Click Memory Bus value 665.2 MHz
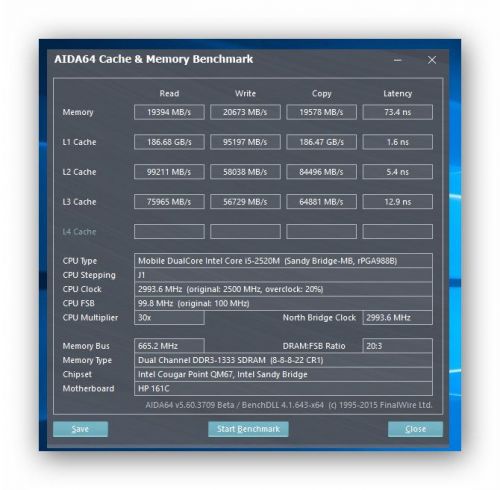Image resolution: width=500 pixels, height=490 pixels. (169, 346)
